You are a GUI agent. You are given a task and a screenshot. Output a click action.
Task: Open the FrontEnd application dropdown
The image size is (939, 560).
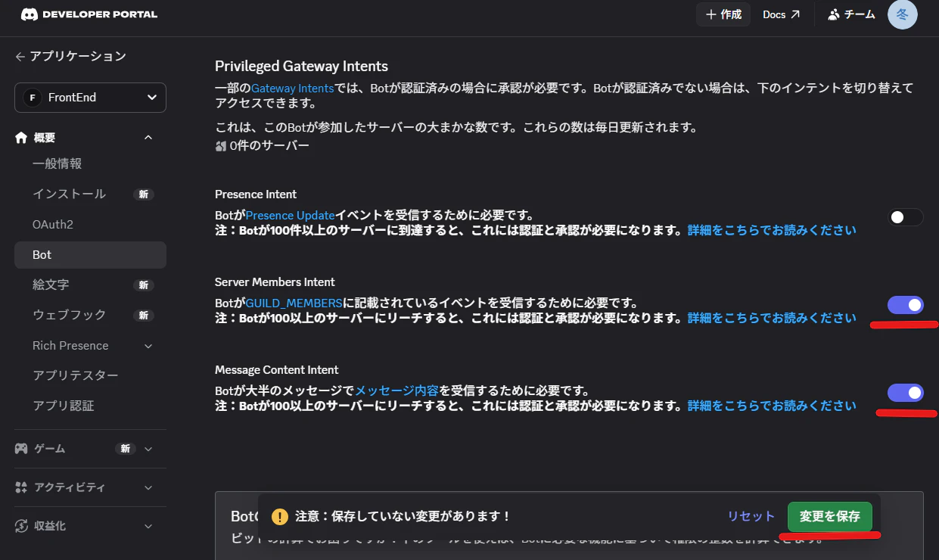click(90, 98)
